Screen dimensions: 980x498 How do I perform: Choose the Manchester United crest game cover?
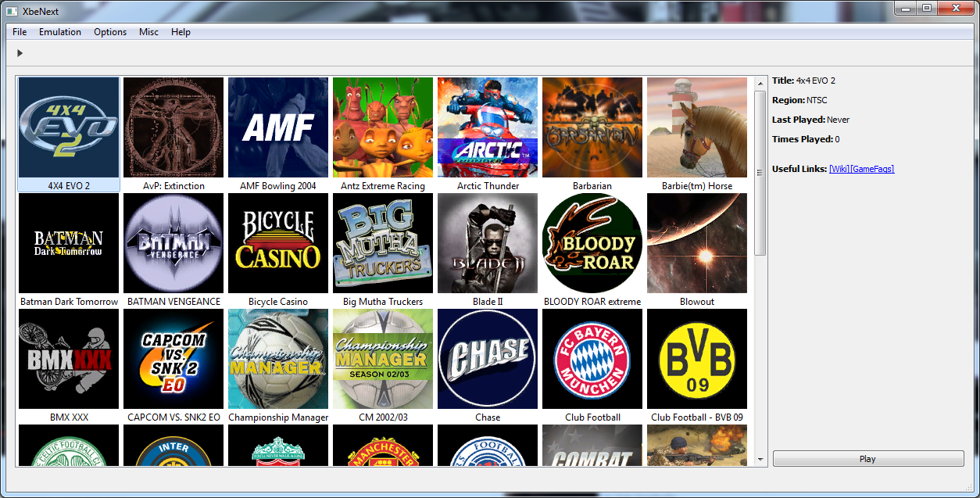(x=383, y=446)
